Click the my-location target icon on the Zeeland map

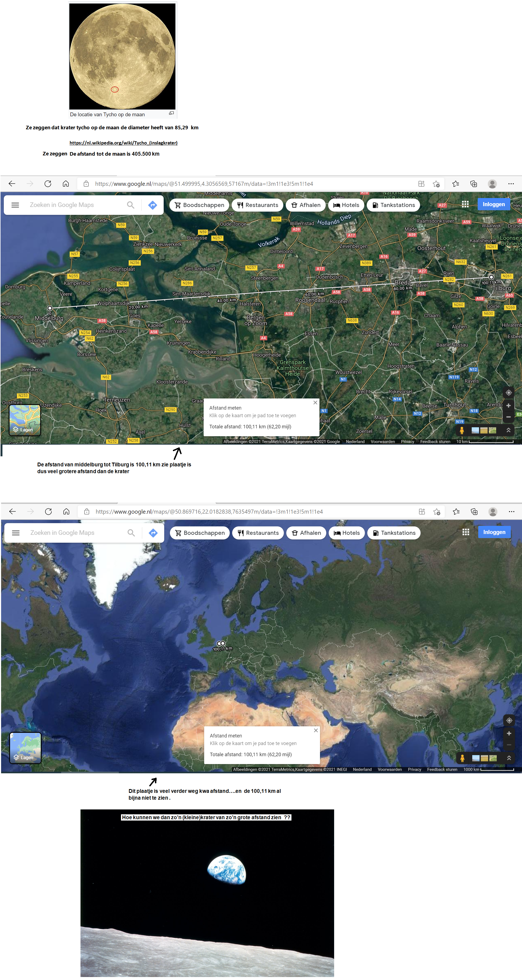[x=508, y=392]
